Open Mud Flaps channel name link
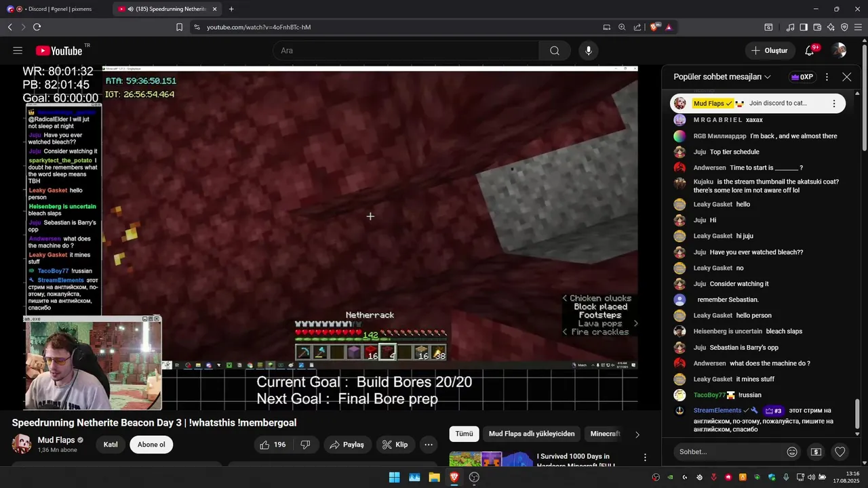Viewport: 868px width, 488px height. pos(56,440)
